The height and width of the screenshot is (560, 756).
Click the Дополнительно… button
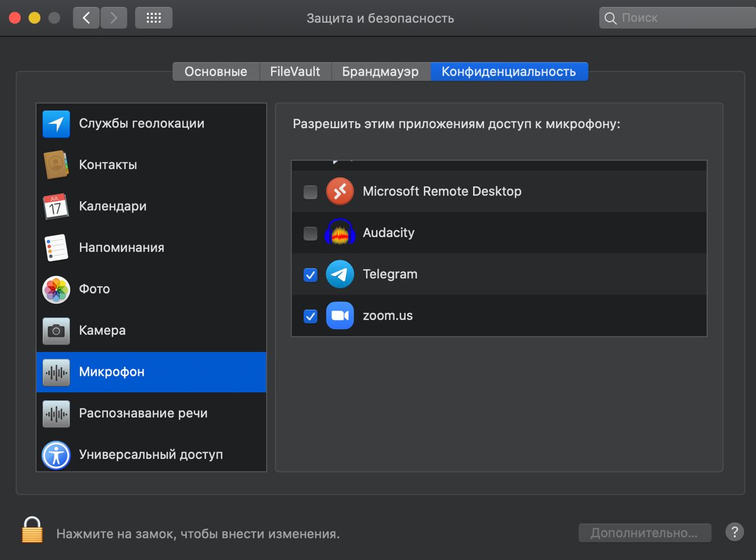click(x=644, y=533)
